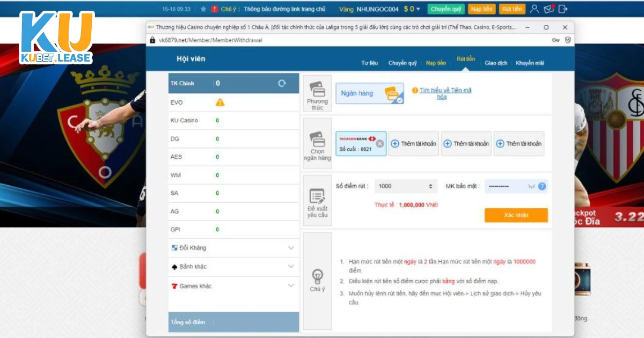Click the orange Rút tiền button in top bar
The height and width of the screenshot is (338, 644).
[513, 9]
